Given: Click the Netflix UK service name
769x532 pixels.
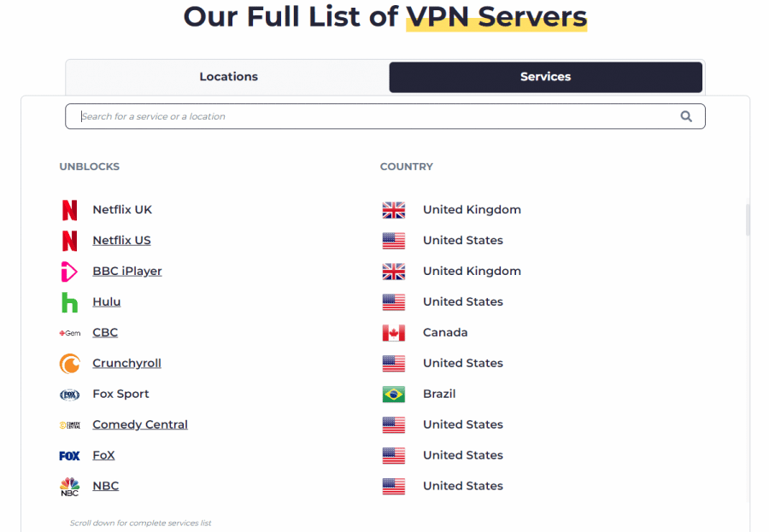Looking at the screenshot, I should (x=122, y=209).
